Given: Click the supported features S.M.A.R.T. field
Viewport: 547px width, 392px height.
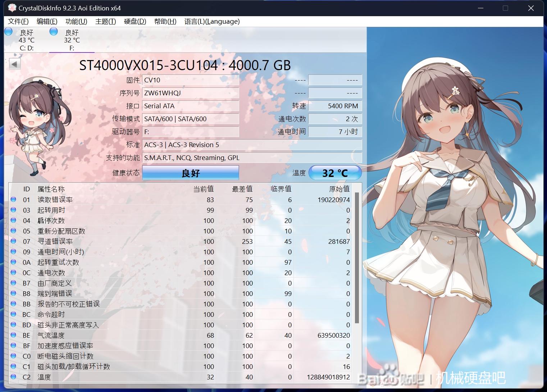Looking at the screenshot, I should (x=252, y=158).
